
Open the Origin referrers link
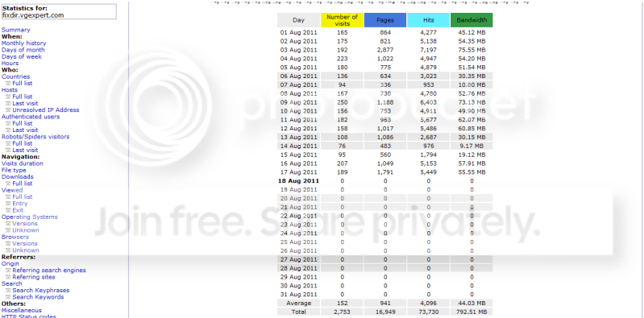[10, 264]
